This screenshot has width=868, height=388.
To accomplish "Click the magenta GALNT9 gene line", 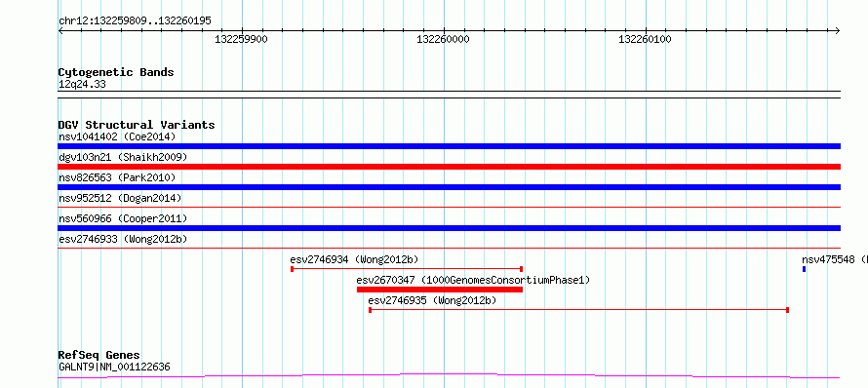I will tap(449, 376).
